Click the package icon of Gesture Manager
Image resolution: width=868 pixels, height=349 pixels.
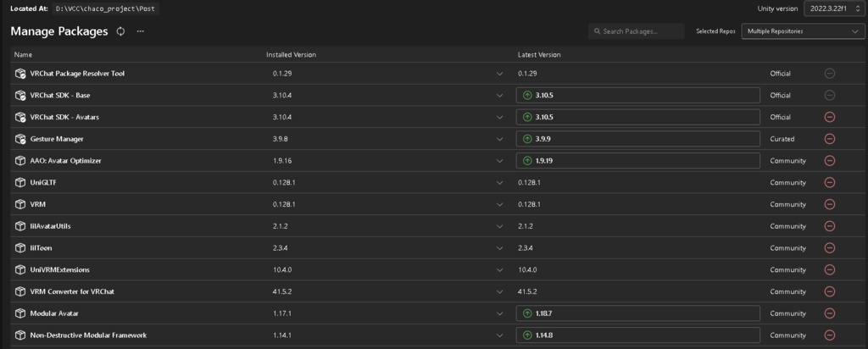click(x=20, y=139)
